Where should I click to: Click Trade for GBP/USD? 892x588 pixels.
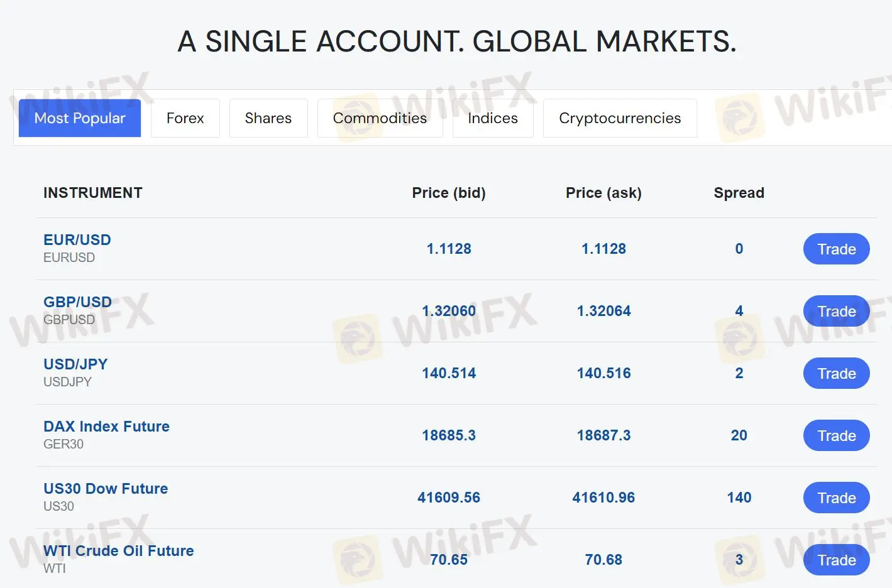click(x=836, y=311)
